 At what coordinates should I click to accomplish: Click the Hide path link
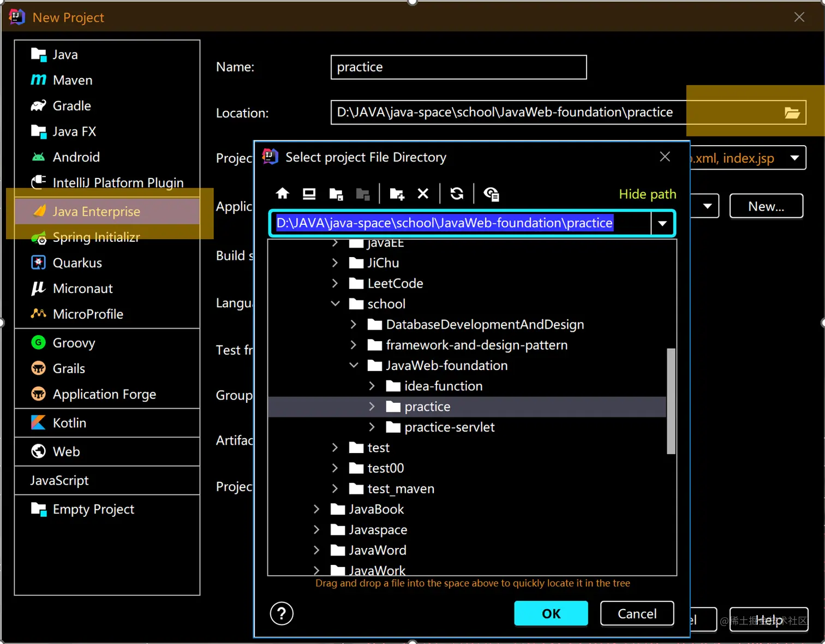(648, 194)
